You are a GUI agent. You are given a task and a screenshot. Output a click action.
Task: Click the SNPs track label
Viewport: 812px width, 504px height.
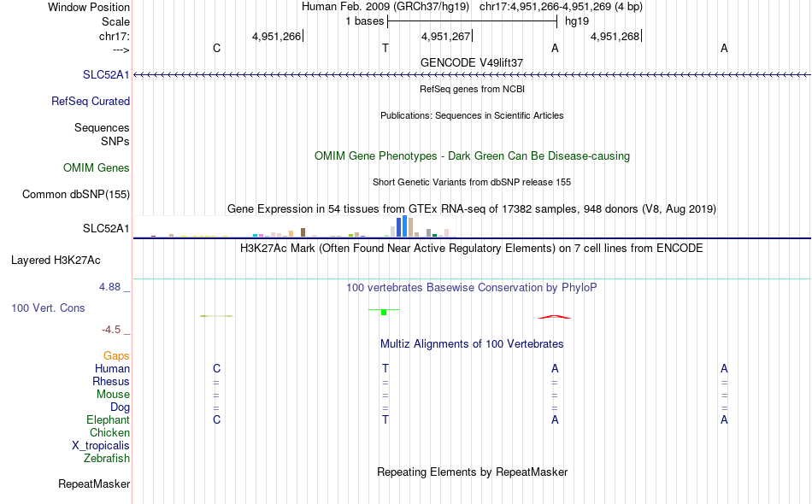115,141
